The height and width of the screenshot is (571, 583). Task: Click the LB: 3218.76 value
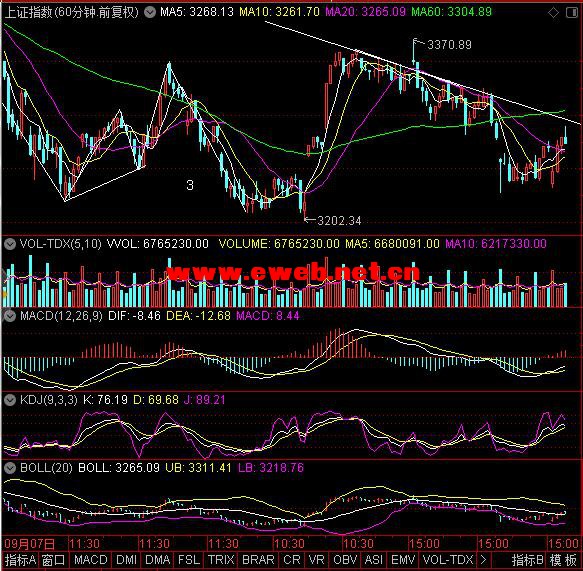(x=271, y=468)
